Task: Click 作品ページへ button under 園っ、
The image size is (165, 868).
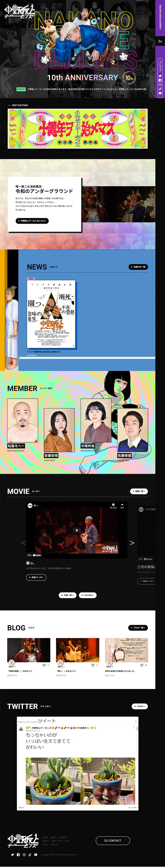Action: tap(36, 577)
